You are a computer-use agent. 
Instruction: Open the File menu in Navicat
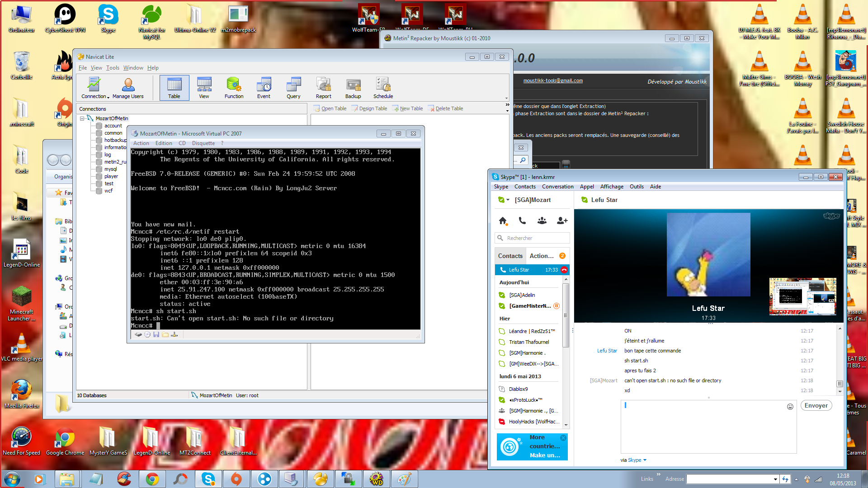83,68
